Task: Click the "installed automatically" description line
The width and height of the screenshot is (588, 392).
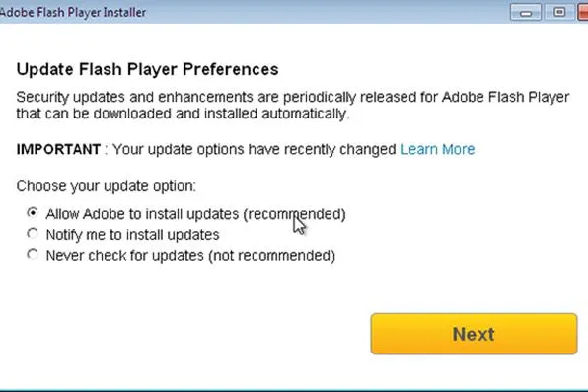Action: [183, 114]
